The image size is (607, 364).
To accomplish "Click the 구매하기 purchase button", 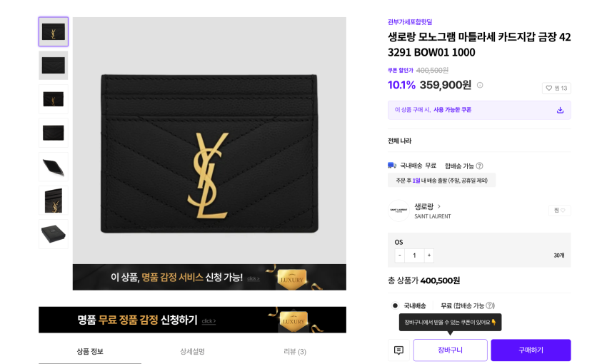I will [531, 350].
